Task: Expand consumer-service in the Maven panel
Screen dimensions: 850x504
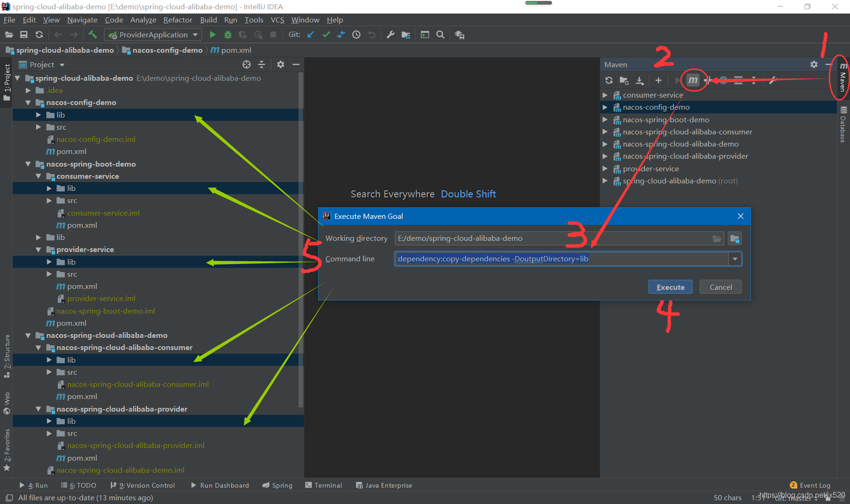Action: click(x=605, y=95)
